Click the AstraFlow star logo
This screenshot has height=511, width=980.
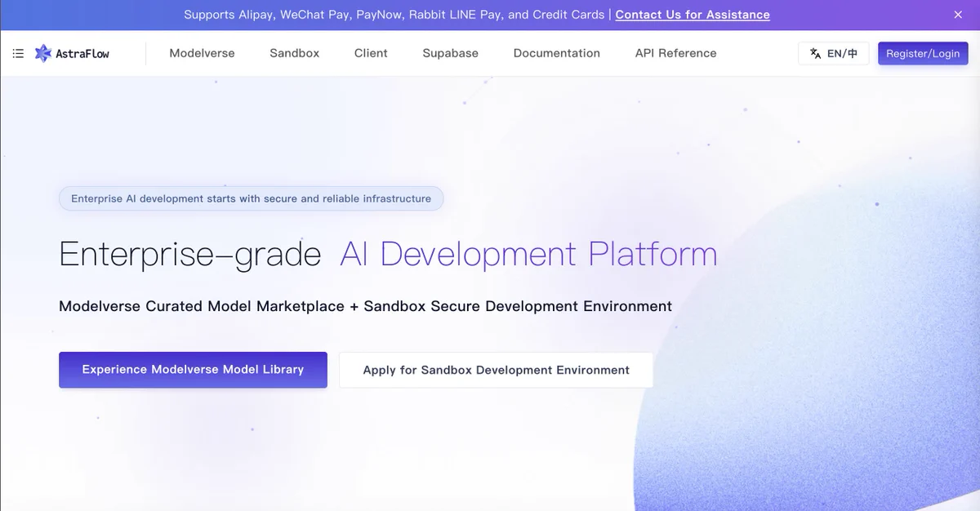click(43, 54)
